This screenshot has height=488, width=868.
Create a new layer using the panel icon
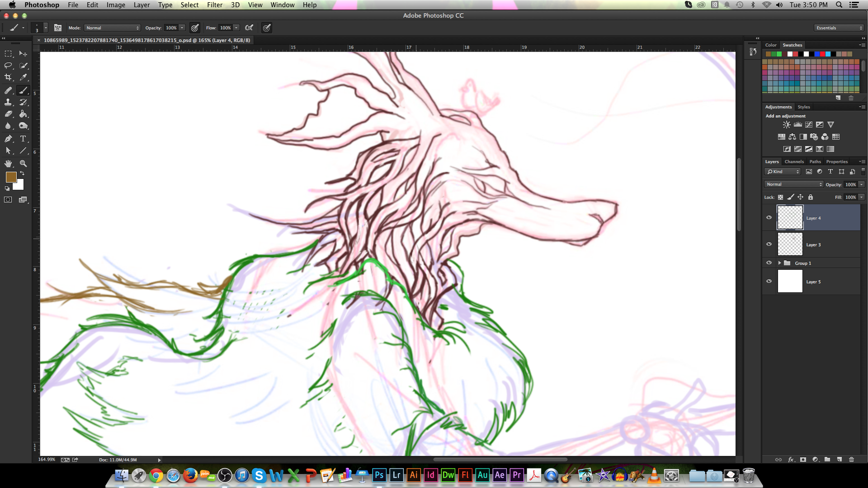840,460
